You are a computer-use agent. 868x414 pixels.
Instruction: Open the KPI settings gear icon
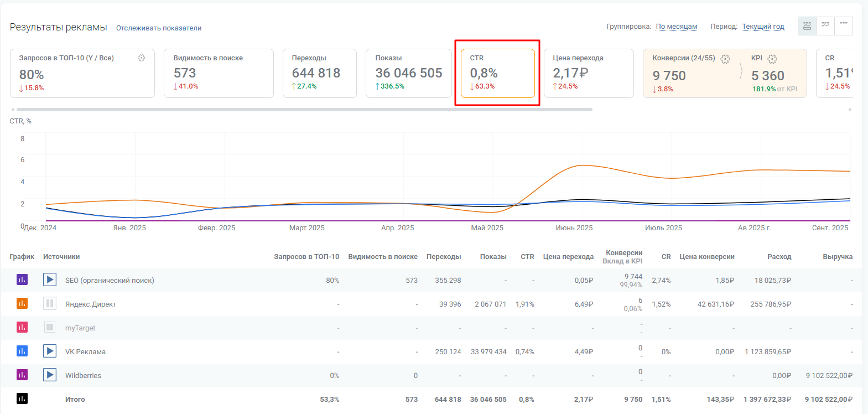coord(772,59)
